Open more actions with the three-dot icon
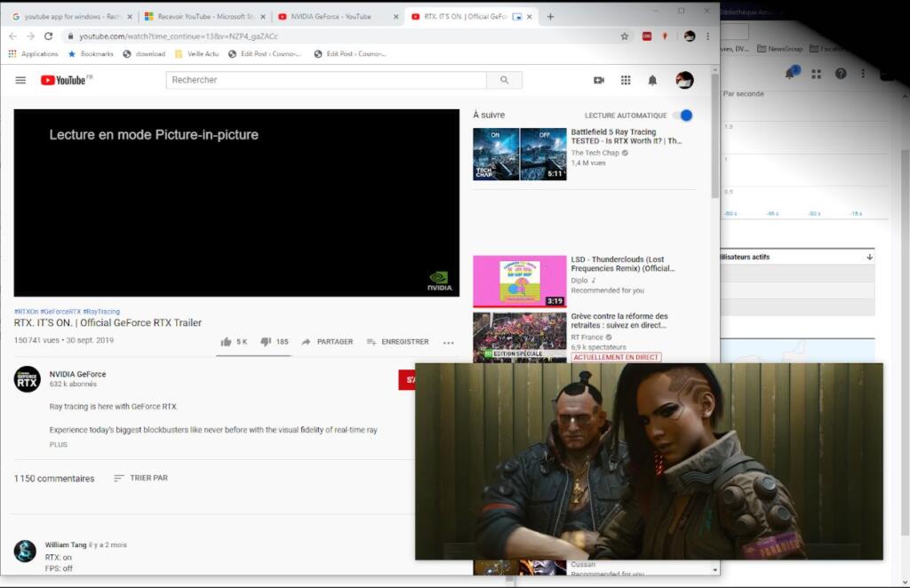Image resolution: width=910 pixels, height=588 pixels. tap(448, 342)
